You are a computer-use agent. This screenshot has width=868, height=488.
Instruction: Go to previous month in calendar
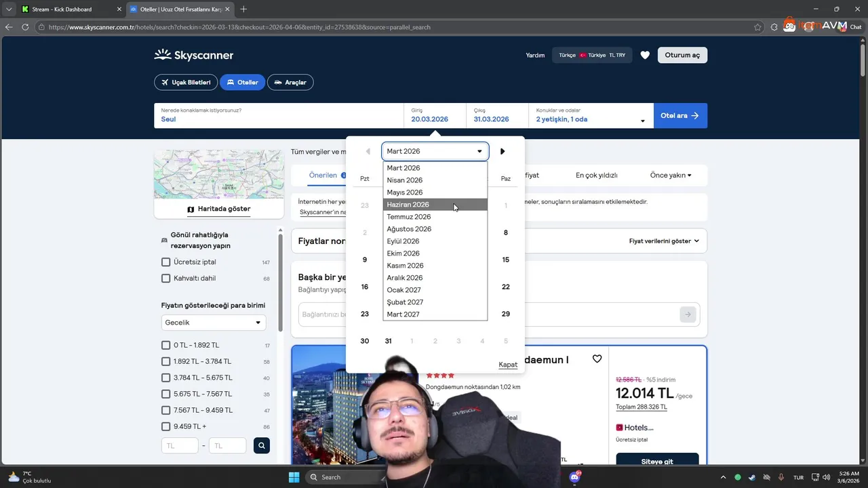pos(368,151)
